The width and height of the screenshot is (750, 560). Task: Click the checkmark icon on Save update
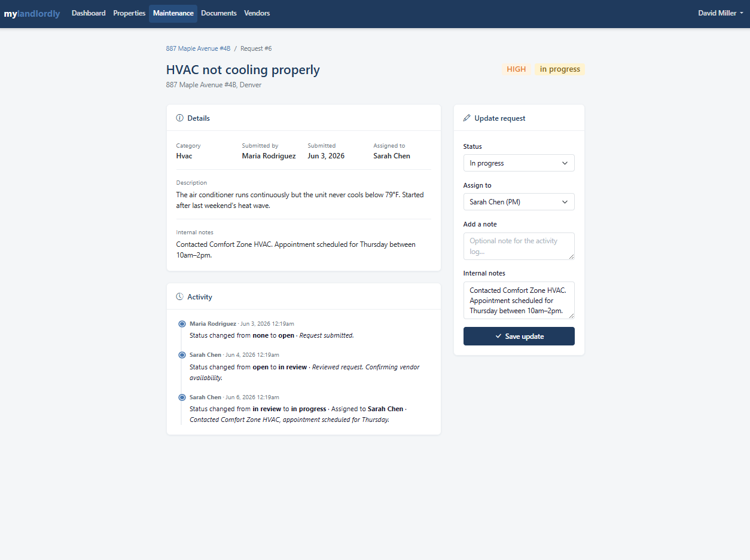tap(498, 336)
